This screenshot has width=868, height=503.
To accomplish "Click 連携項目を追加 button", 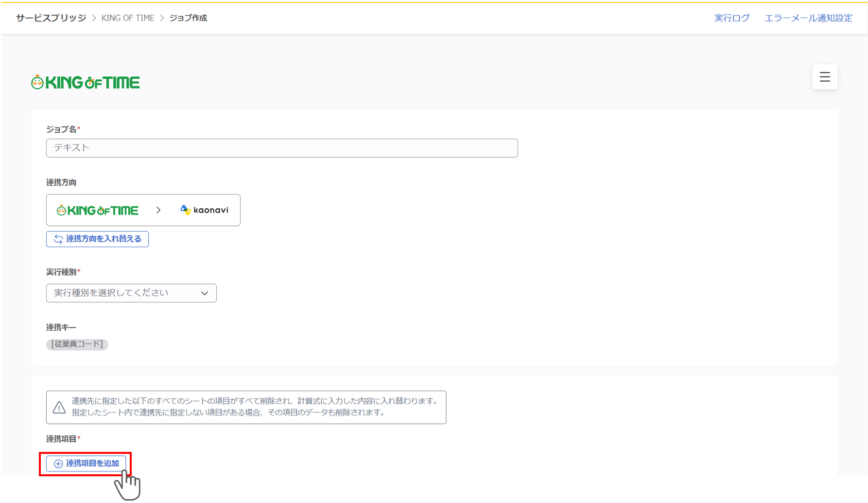I will (86, 463).
